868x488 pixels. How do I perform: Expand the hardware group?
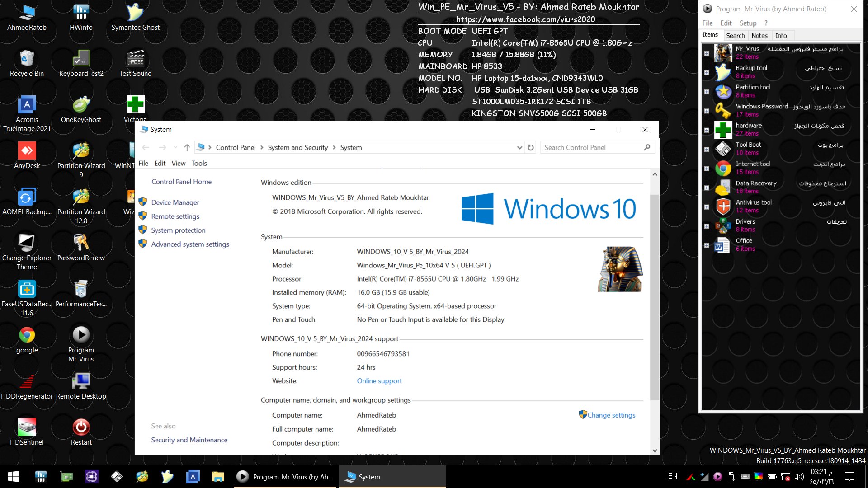coord(707,130)
